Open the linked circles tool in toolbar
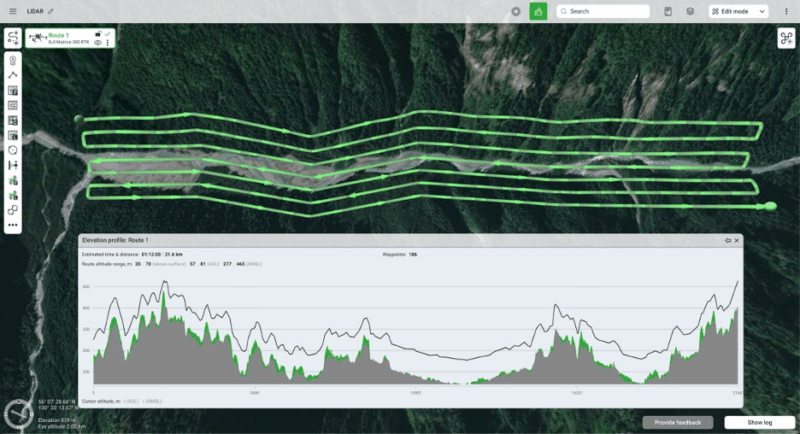 tap(13, 210)
